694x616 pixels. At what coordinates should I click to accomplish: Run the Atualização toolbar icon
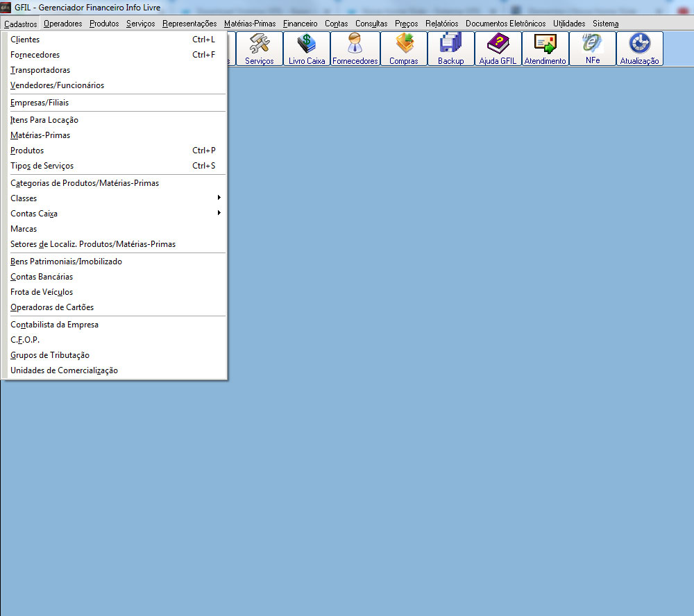[640, 49]
